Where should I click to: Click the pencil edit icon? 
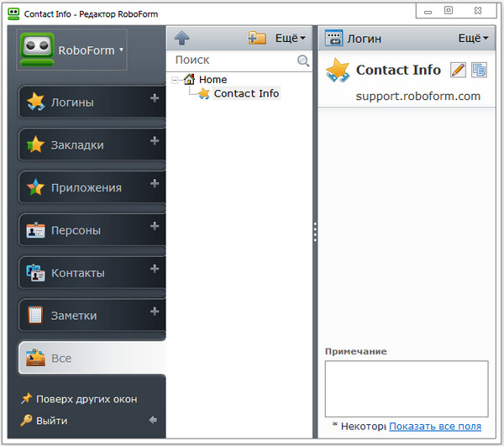pyautogui.click(x=458, y=70)
